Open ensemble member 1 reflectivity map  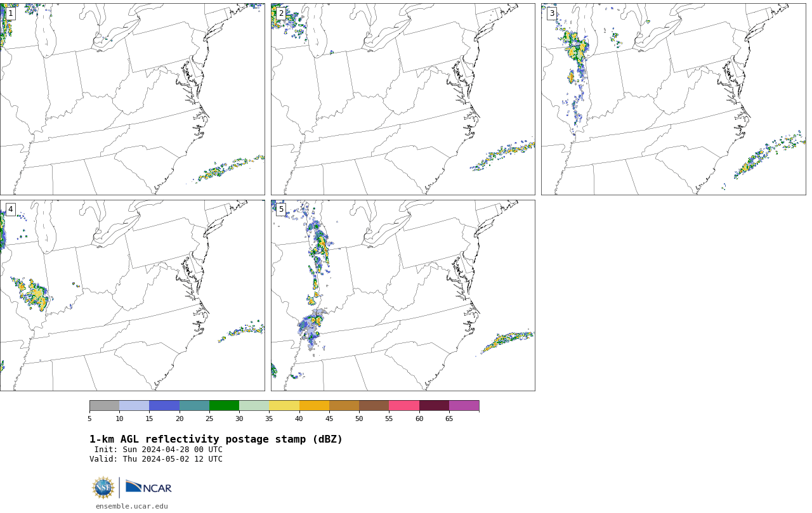point(132,99)
